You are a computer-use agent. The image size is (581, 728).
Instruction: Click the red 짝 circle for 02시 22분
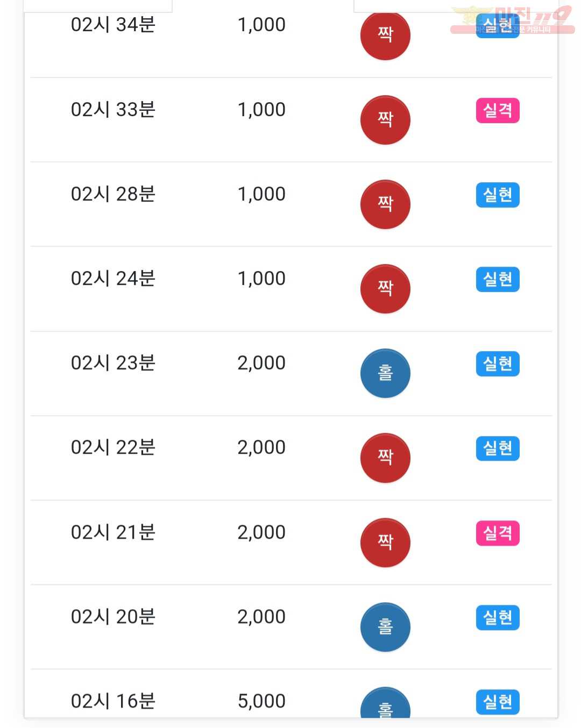[x=385, y=458]
